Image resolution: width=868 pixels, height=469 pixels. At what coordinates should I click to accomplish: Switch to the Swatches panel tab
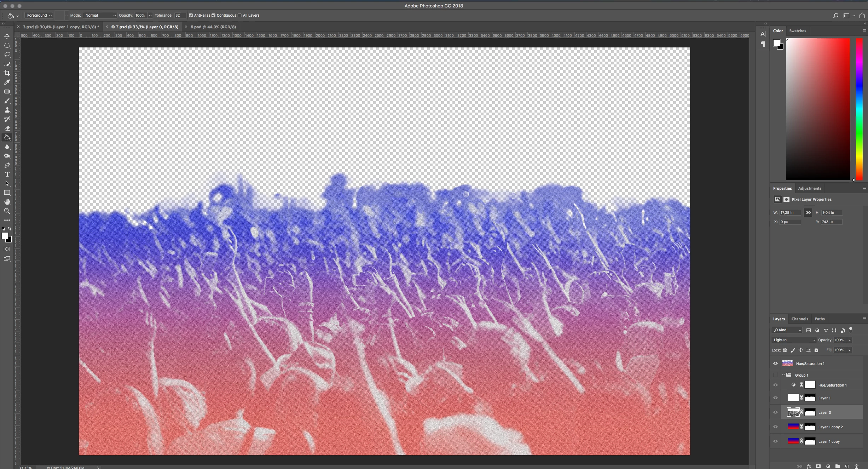coord(798,31)
